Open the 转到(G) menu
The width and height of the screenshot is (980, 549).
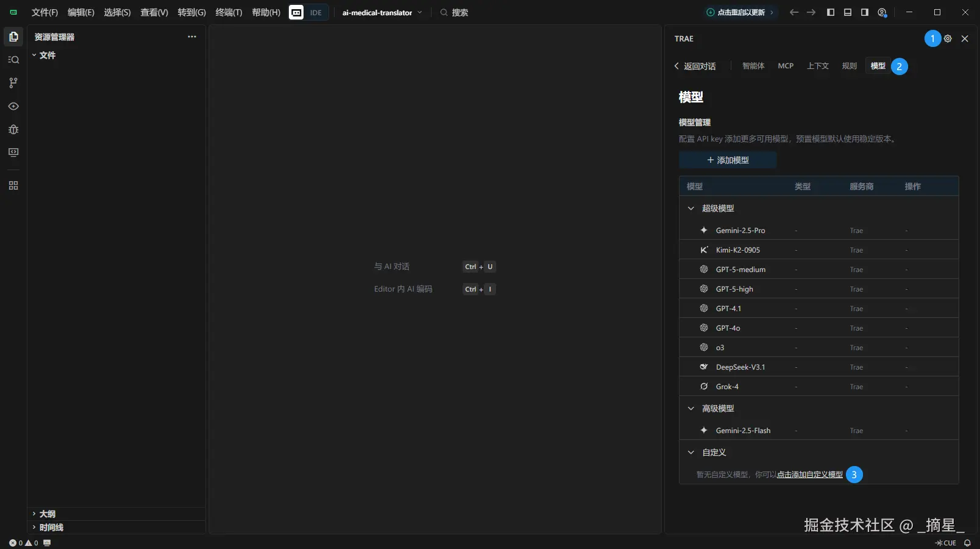pyautogui.click(x=192, y=12)
